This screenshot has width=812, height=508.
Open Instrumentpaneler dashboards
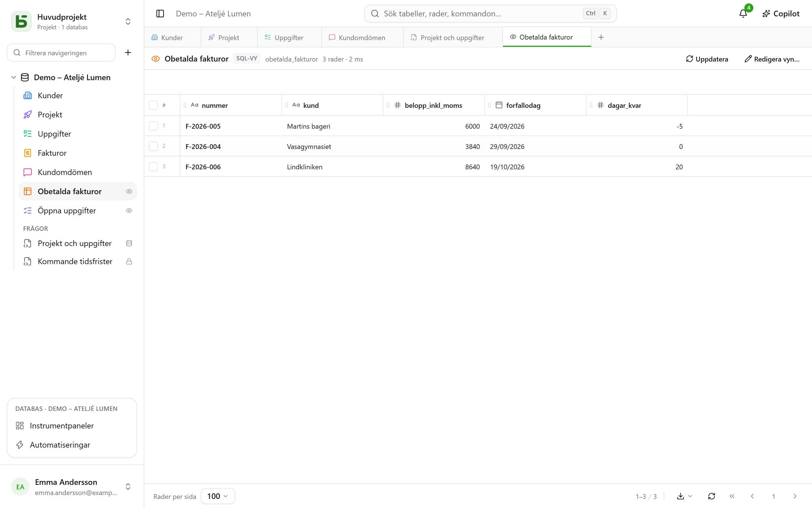pyautogui.click(x=72, y=426)
